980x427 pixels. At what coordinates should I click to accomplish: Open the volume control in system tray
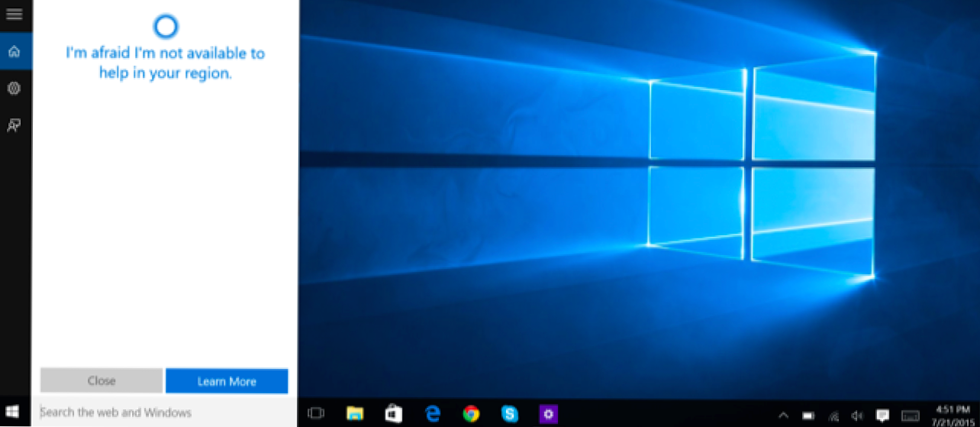tap(857, 415)
